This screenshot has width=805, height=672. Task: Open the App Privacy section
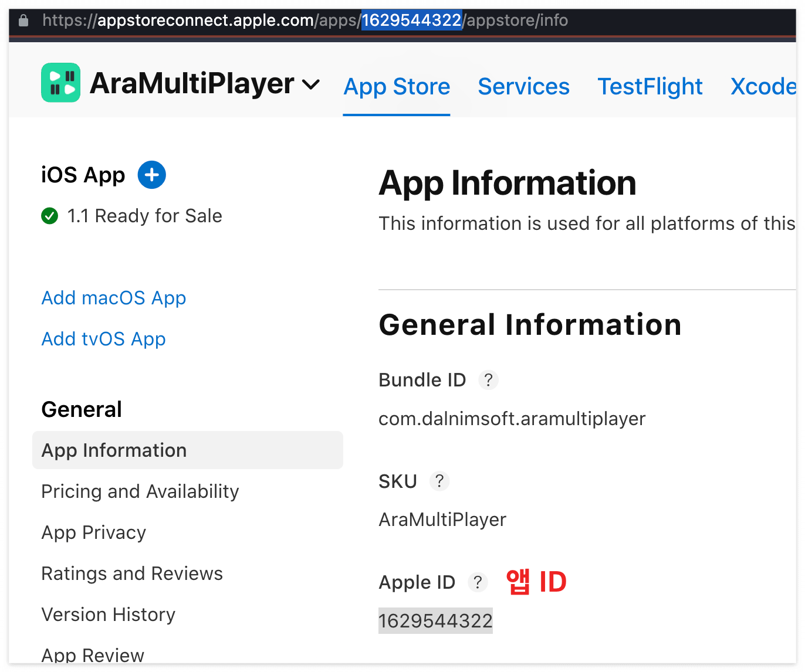click(x=94, y=532)
